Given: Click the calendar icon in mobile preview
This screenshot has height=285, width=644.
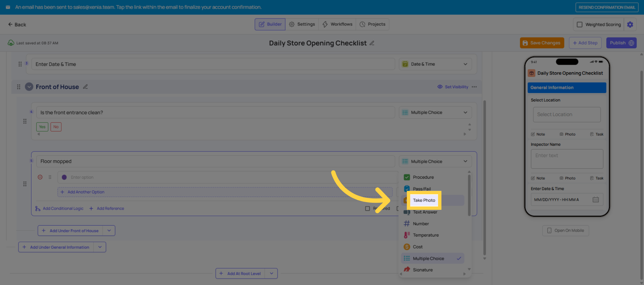Looking at the screenshot, I should click(x=595, y=199).
